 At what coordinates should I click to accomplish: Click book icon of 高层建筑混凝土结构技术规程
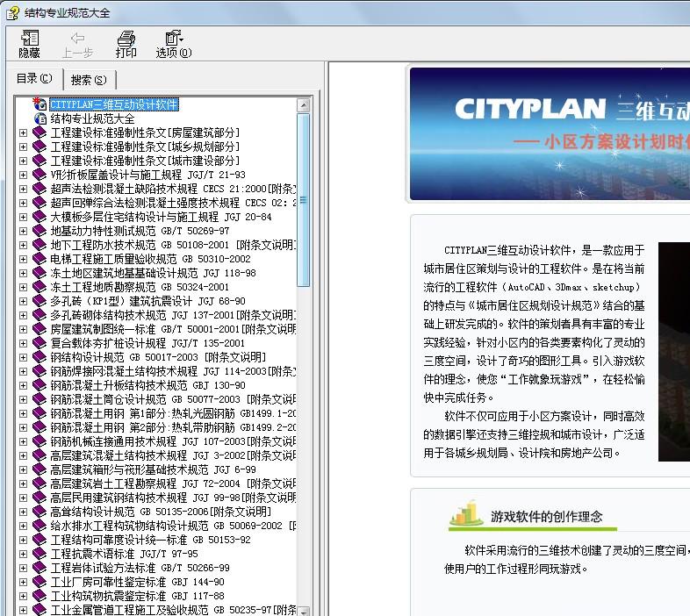[x=40, y=455]
